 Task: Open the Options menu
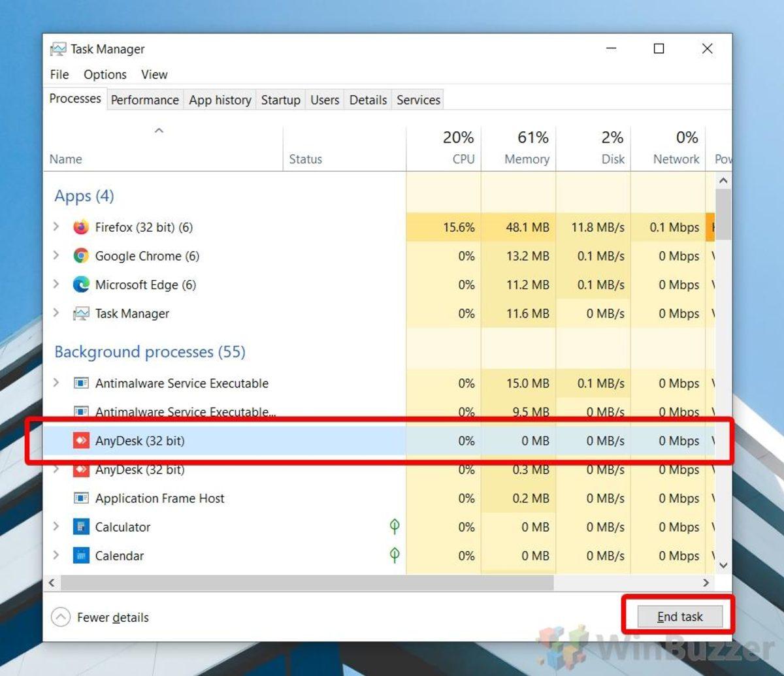[105, 74]
